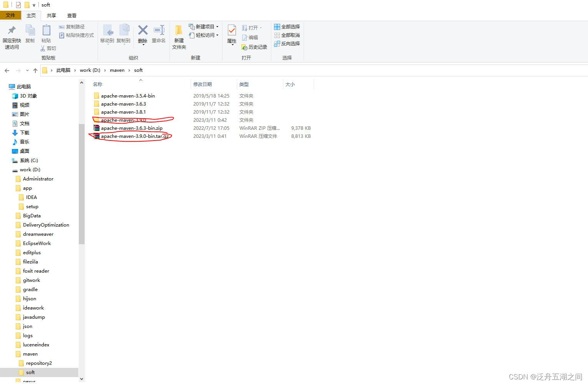Click work (D:) in address breadcrumb
588x384 pixels.
pyautogui.click(x=90, y=70)
